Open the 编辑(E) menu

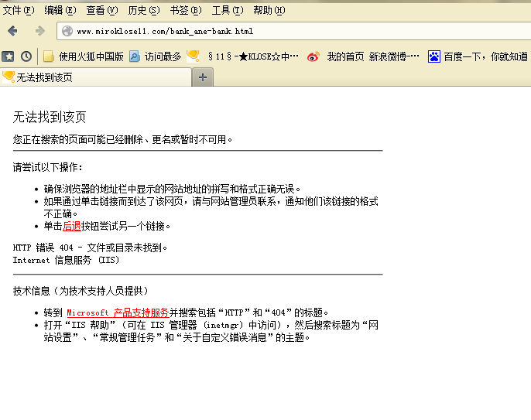60,11
